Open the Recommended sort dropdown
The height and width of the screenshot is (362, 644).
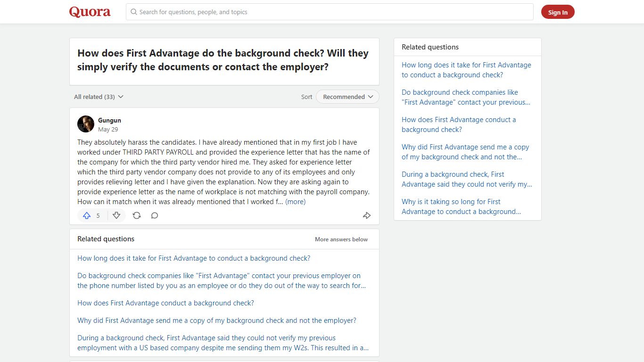coord(347,97)
